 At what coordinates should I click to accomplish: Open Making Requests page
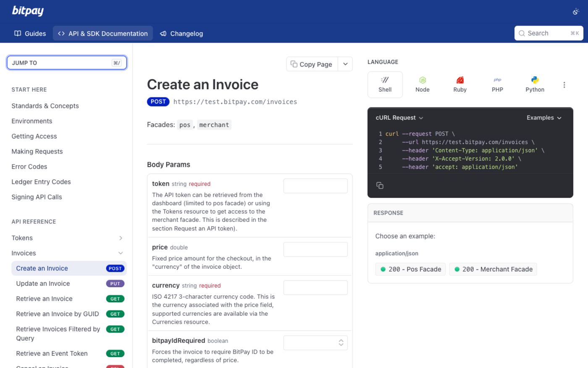click(37, 151)
